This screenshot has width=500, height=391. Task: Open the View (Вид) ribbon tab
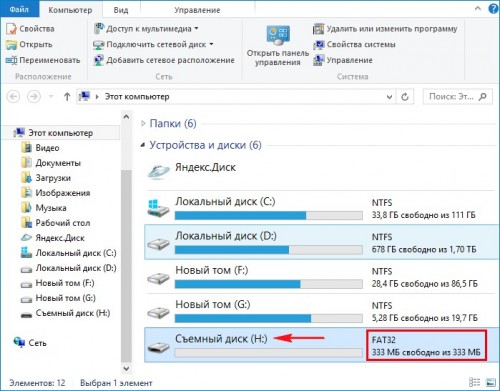click(121, 10)
